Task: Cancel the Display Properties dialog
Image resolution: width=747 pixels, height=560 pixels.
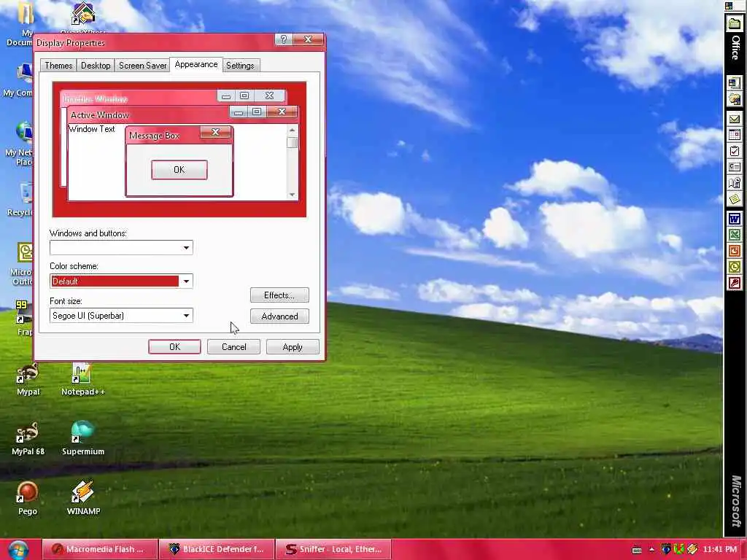Action: (x=233, y=346)
